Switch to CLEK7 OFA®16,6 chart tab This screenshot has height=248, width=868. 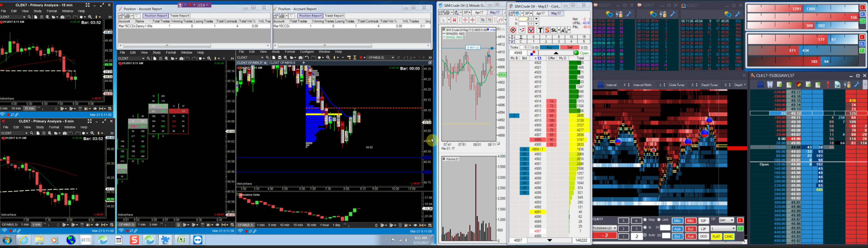pos(282,63)
